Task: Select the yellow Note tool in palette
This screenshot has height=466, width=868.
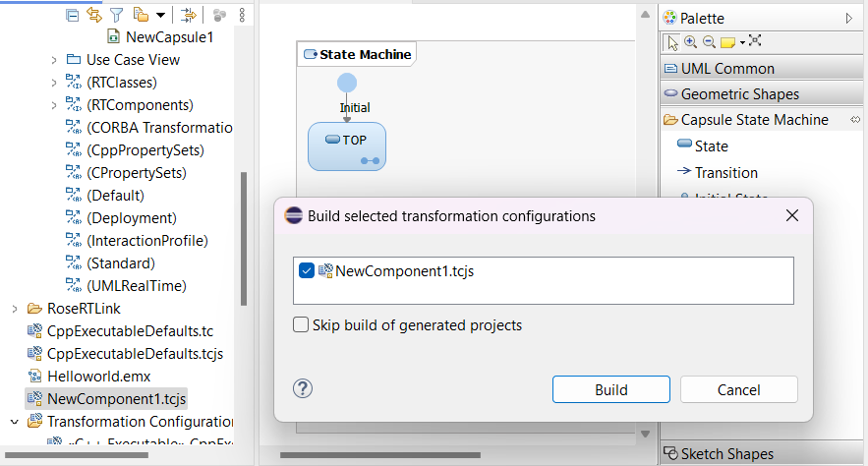Action: click(727, 42)
